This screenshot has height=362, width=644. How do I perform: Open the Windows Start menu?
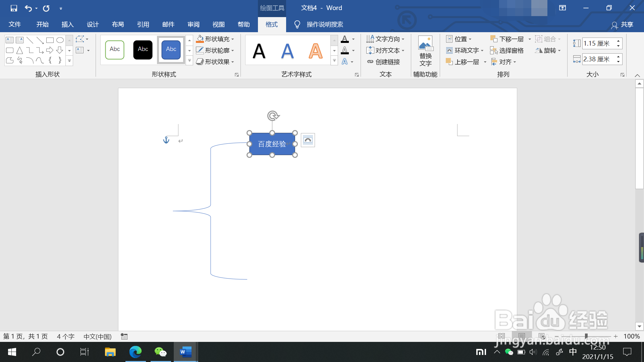tap(12, 352)
